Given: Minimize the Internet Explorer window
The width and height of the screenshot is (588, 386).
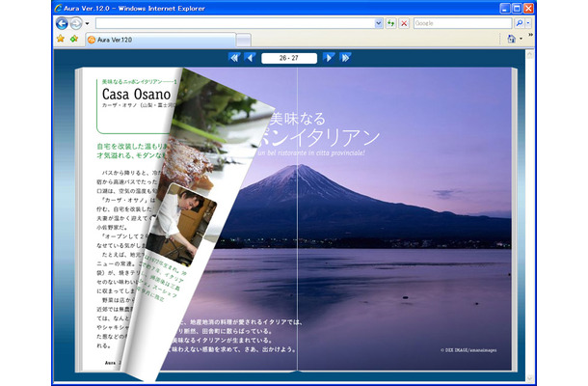Looking at the screenshot, I should [x=505, y=9].
